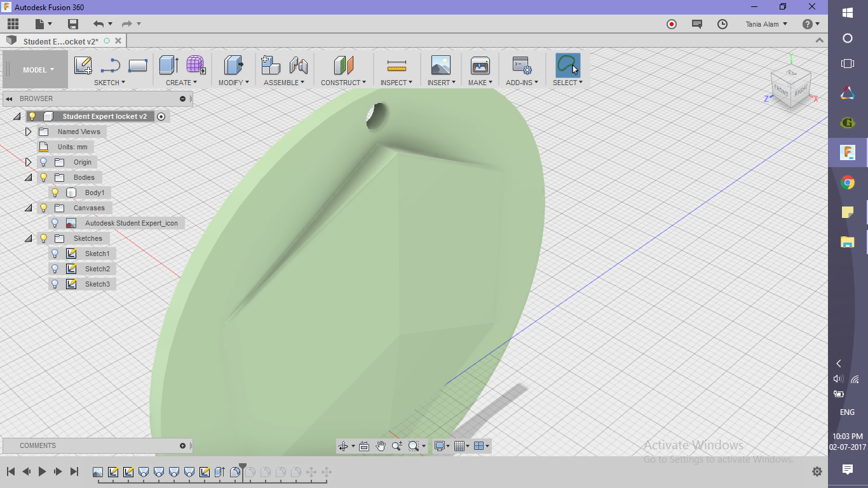This screenshot has width=868, height=488.
Task: Open the INSPECT menu
Action: [397, 83]
